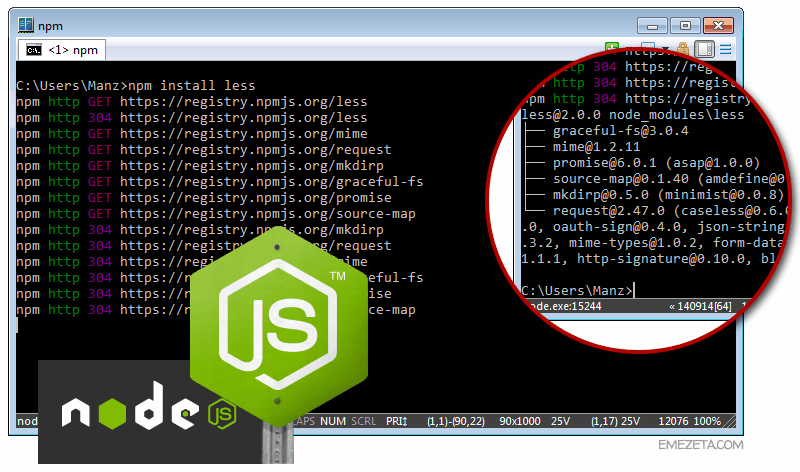Screen dimensions: 800x472
Task: Click the GET registry.npmjs.org/request line
Action: coord(204,150)
